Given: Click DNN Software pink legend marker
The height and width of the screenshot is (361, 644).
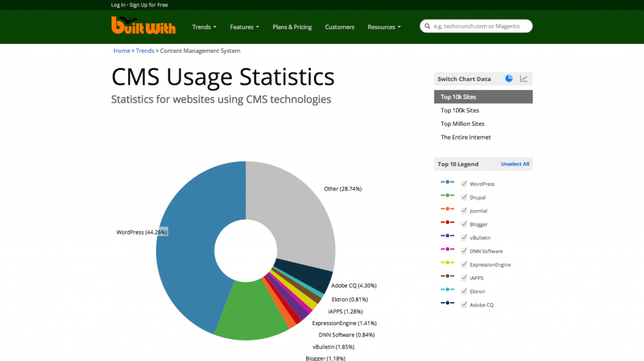Looking at the screenshot, I should [x=447, y=249].
